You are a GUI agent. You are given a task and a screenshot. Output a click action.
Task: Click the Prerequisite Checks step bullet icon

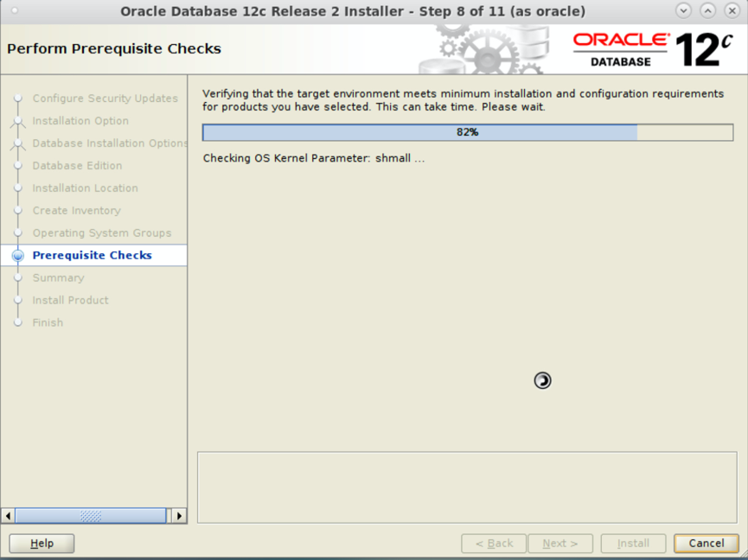pyautogui.click(x=17, y=256)
